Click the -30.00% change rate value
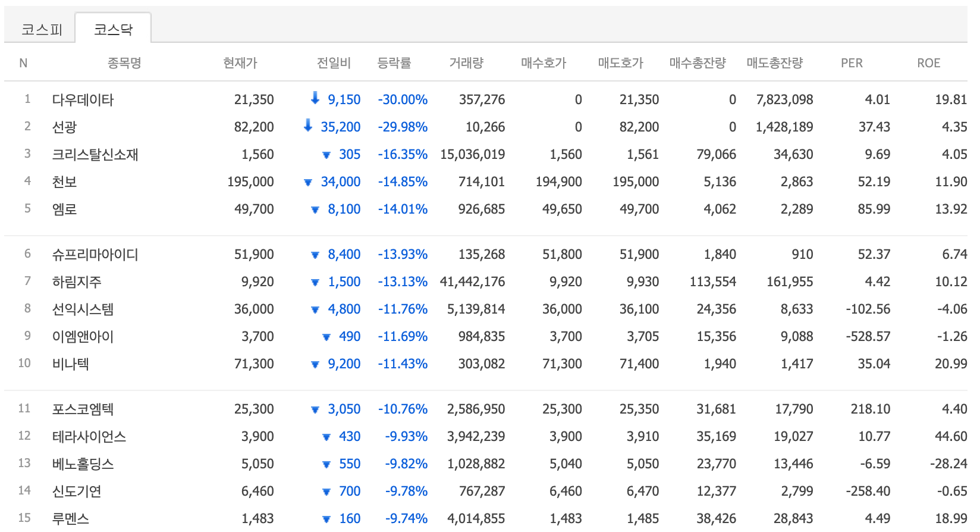This screenshot has width=980, height=532. pyautogui.click(x=403, y=99)
